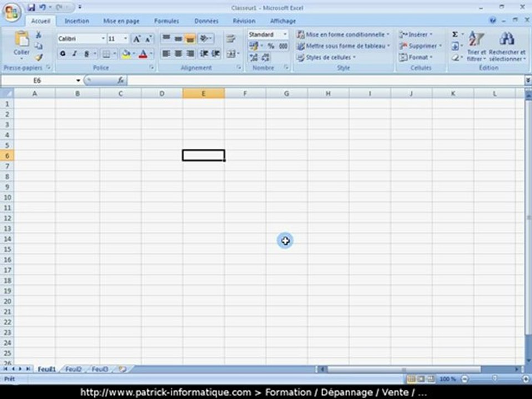
Task: Click the AutoSum sigma icon
Action: click(x=455, y=34)
